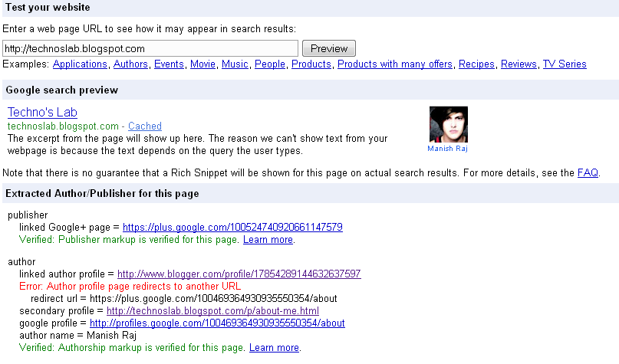
Task: Click the Verified Authorship markup message
Action: [131, 347]
